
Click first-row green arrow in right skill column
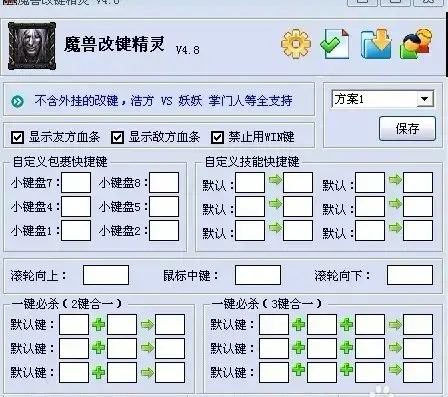point(395,180)
